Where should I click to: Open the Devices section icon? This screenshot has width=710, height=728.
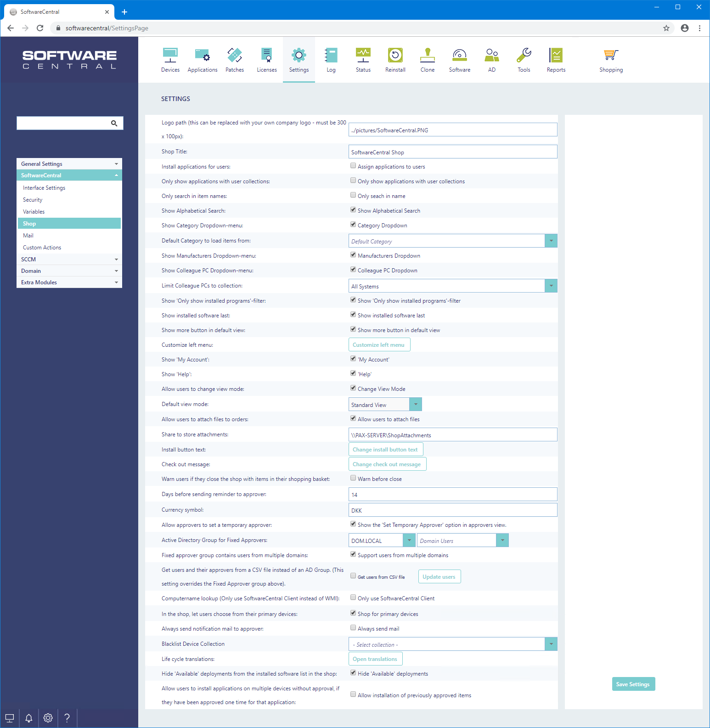coord(170,56)
